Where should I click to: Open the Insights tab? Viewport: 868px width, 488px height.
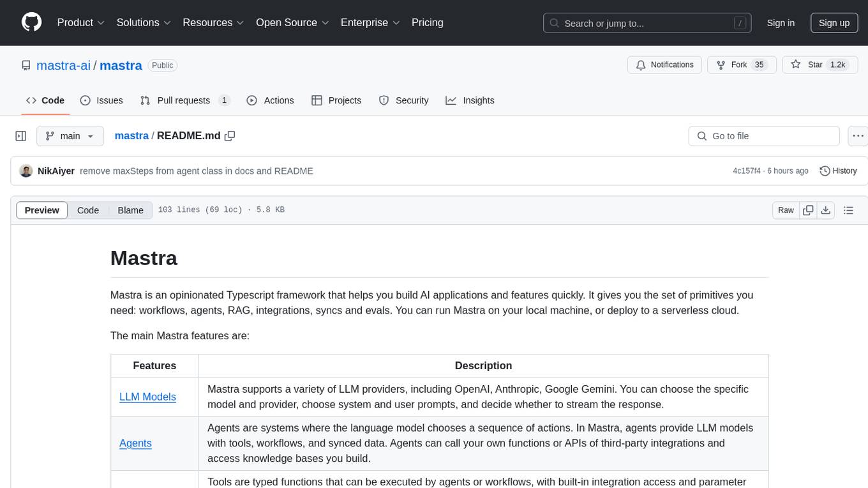pyautogui.click(x=470, y=100)
